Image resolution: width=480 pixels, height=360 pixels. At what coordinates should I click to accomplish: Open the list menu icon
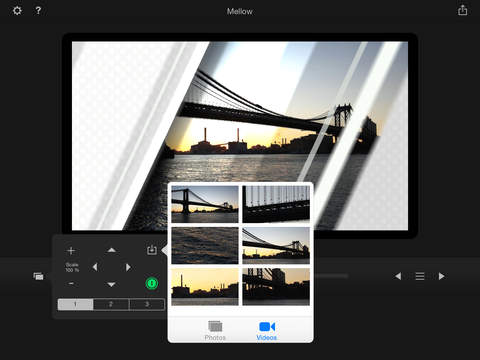click(x=420, y=276)
